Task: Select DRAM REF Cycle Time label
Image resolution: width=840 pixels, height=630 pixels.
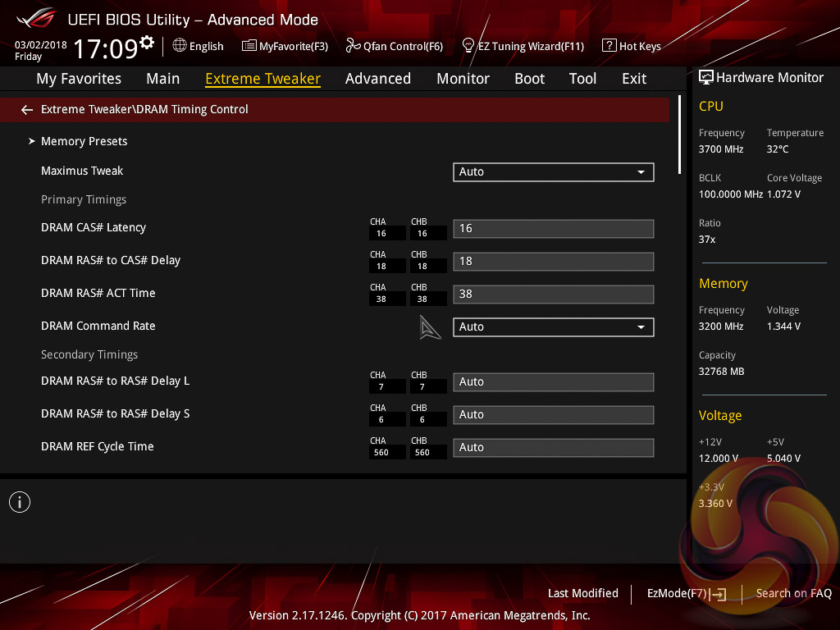Action: (x=97, y=446)
